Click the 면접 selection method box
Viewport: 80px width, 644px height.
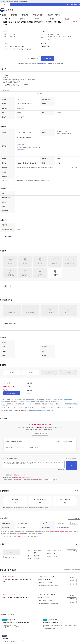pyautogui.click(x=31, y=373)
